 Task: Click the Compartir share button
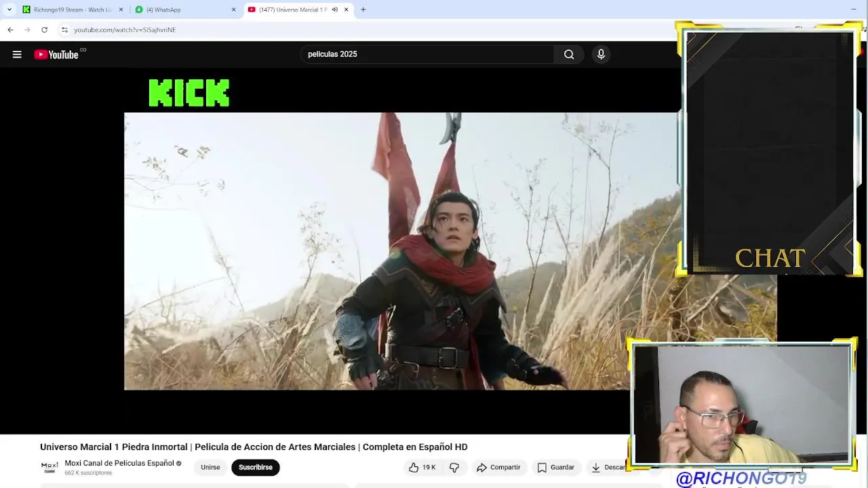[498, 468]
